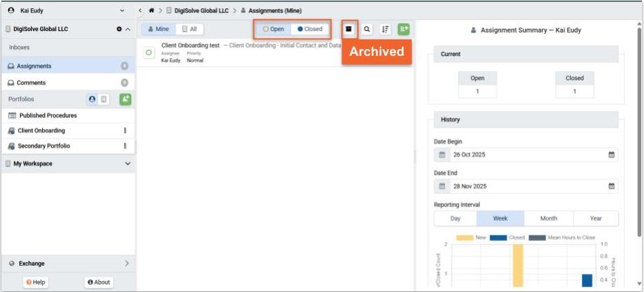Expand the Kai Eudy user dropdown

122,10
